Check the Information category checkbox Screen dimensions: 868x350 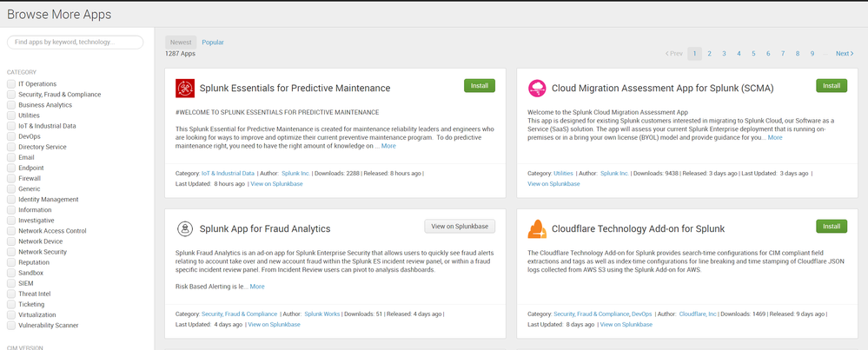click(x=11, y=210)
